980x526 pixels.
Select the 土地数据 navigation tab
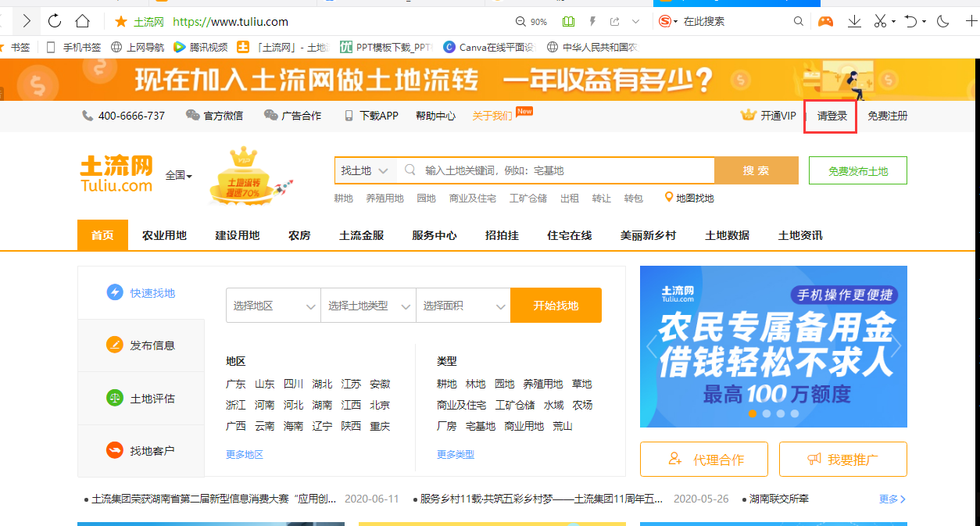(727, 235)
